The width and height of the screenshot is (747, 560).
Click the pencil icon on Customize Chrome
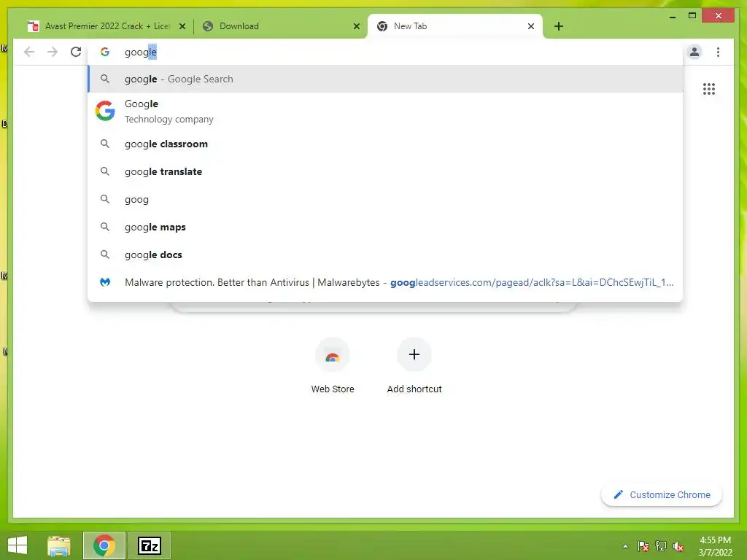(619, 495)
